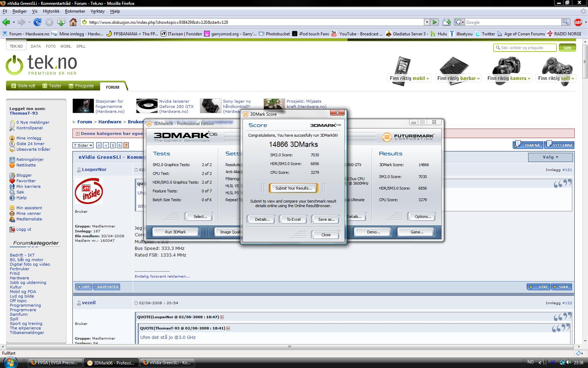Click the volume icon in system tray
588x368 pixels.
[x=569, y=362]
